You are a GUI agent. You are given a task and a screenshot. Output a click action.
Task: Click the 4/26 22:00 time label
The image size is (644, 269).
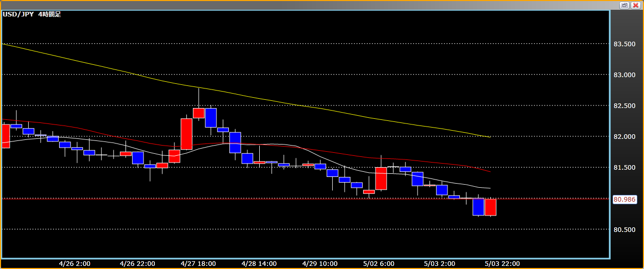pyautogui.click(x=137, y=263)
